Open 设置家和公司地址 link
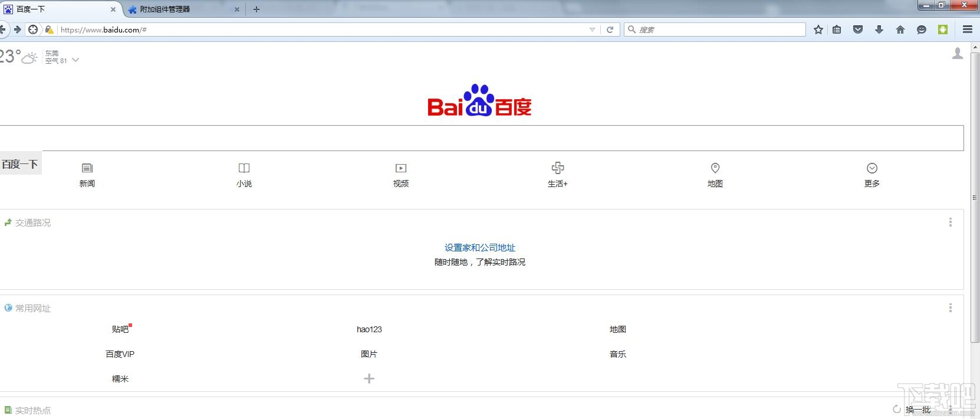The height and width of the screenshot is (419, 980). pos(480,248)
